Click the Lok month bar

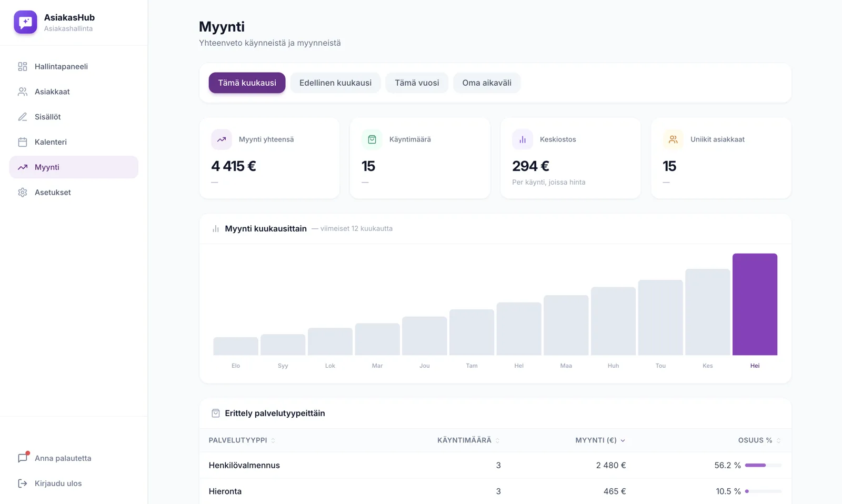(x=330, y=341)
